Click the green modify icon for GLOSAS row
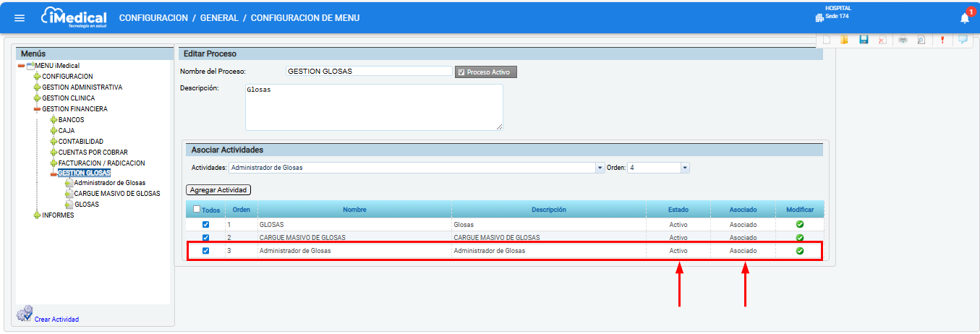 (x=799, y=225)
